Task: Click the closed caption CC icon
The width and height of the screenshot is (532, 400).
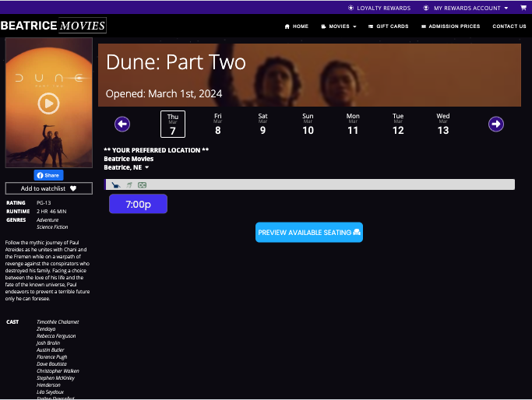Action: [x=143, y=185]
